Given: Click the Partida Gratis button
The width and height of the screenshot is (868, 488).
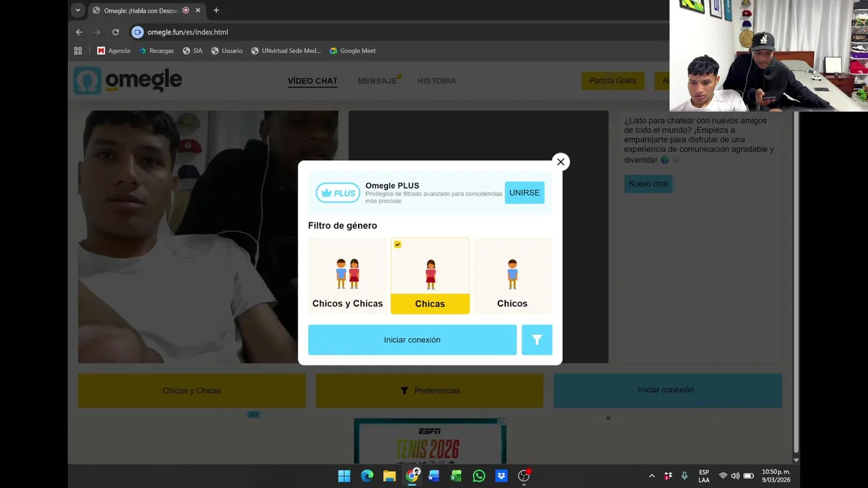Looking at the screenshot, I should click(x=613, y=81).
